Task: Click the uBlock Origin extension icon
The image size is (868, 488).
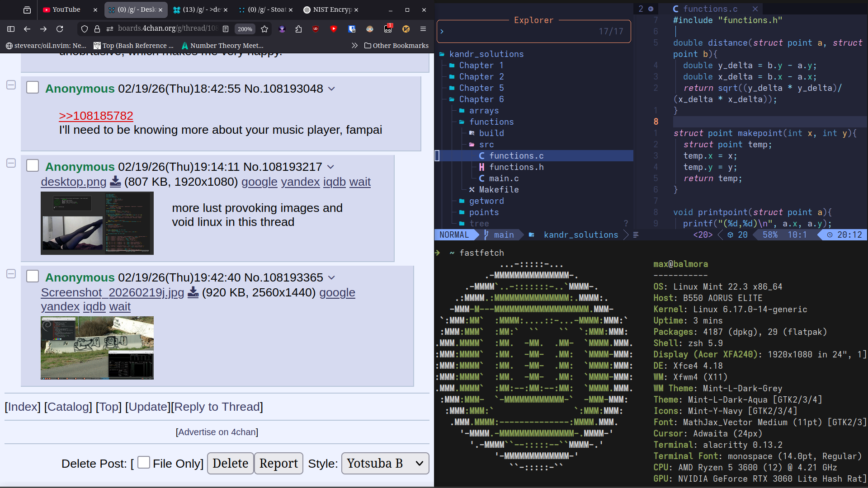Action: (316, 29)
